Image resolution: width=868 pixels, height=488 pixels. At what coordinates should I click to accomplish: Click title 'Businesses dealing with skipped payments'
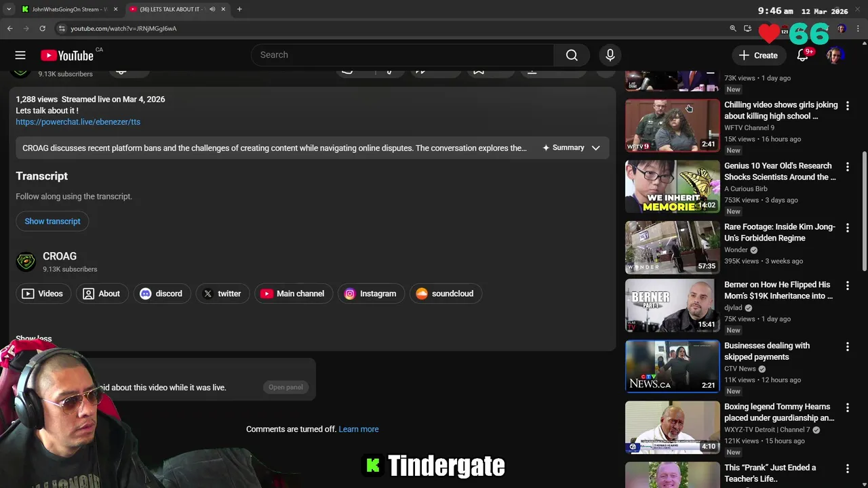coord(767,351)
